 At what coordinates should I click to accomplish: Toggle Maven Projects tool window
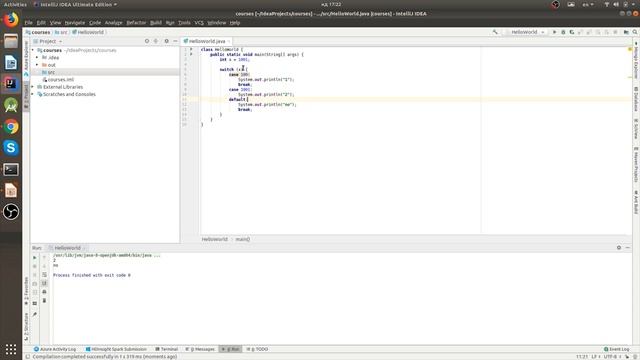[x=636, y=164]
